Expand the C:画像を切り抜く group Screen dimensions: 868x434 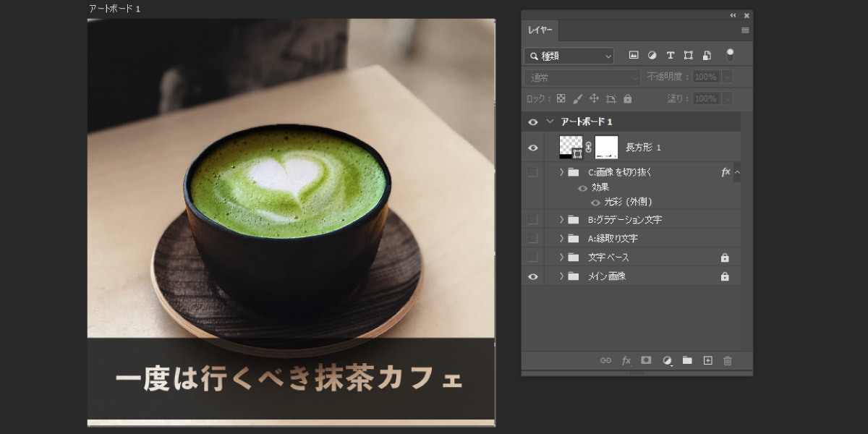click(x=561, y=172)
